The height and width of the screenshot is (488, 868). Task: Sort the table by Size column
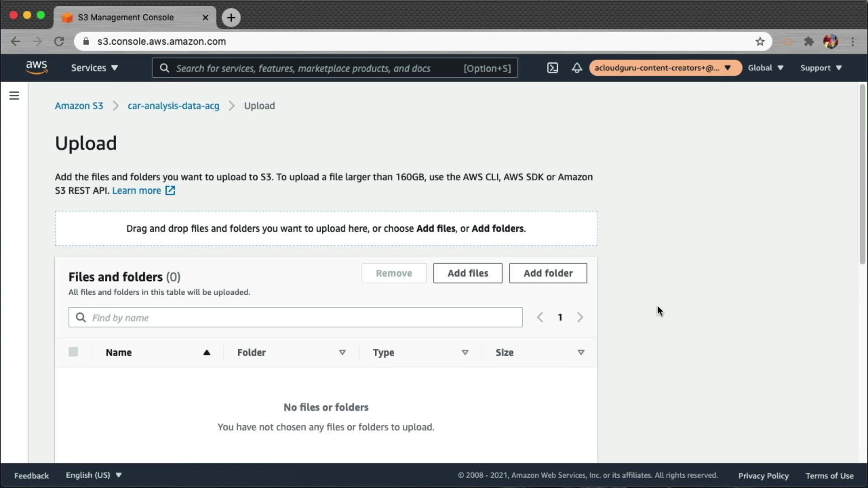click(581, 352)
